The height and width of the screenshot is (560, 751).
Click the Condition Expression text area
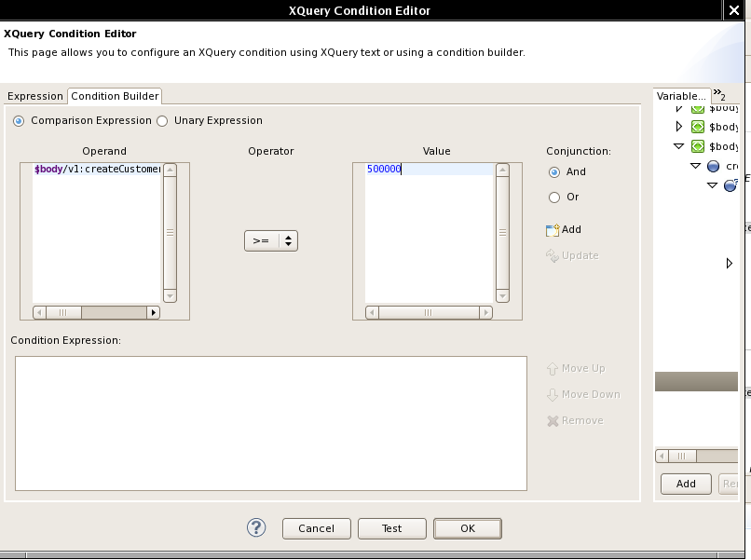tap(271, 423)
